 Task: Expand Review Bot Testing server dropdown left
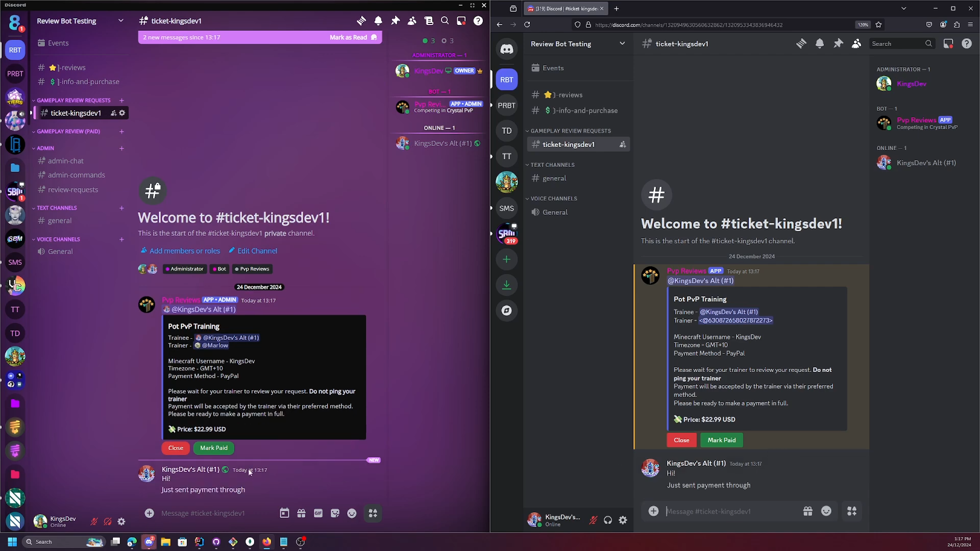120,21
